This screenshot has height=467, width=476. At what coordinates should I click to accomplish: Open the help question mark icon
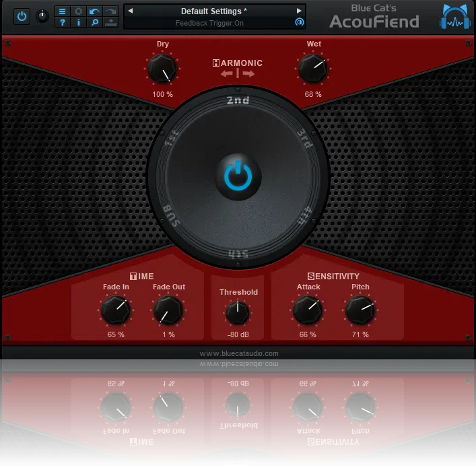[62, 22]
